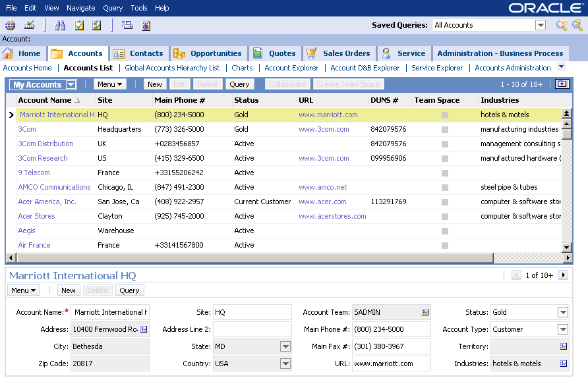Click the list scrollbar down arrow
This screenshot has height=378, width=588.
566,247
